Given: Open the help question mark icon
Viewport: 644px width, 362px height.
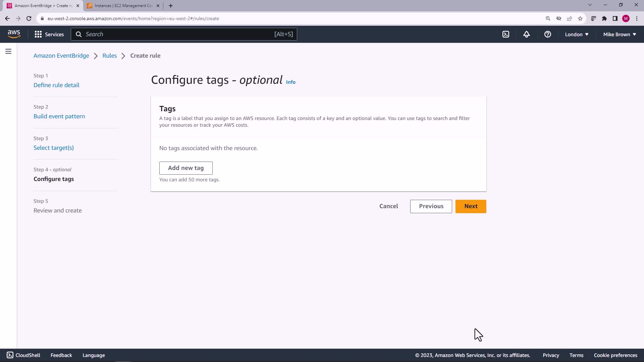Looking at the screenshot, I should [547, 34].
